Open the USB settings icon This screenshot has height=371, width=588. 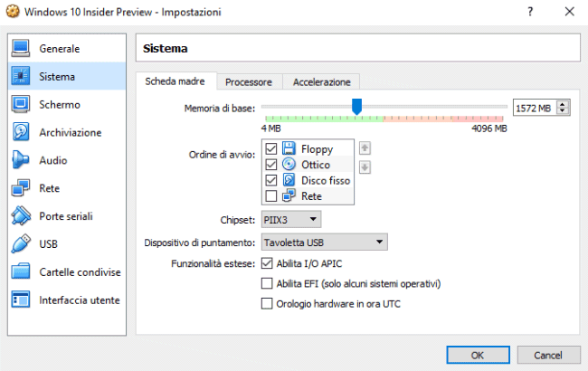pyautogui.click(x=21, y=244)
